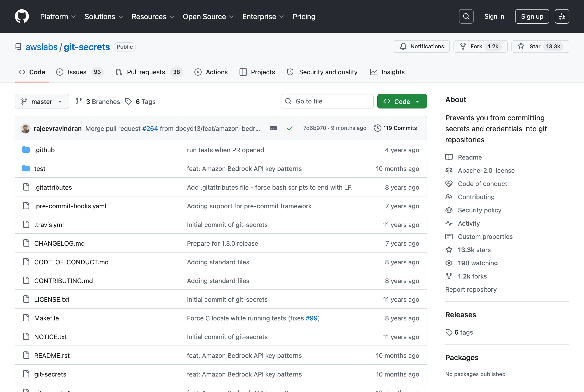Open the Pricing page
This screenshot has height=392, width=584.
tap(304, 16)
